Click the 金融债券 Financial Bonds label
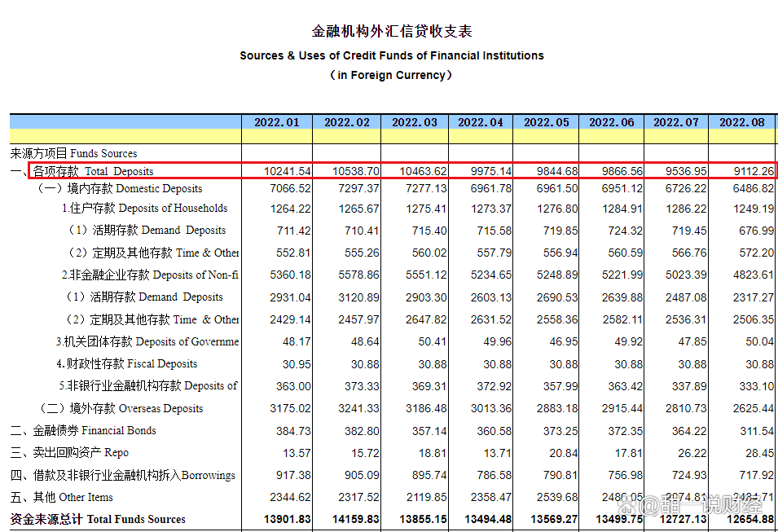Image resolution: width=778 pixels, height=532 pixels. (x=83, y=430)
